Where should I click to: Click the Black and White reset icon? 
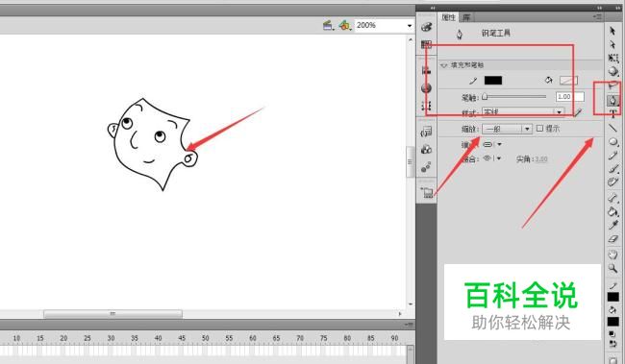(x=612, y=333)
